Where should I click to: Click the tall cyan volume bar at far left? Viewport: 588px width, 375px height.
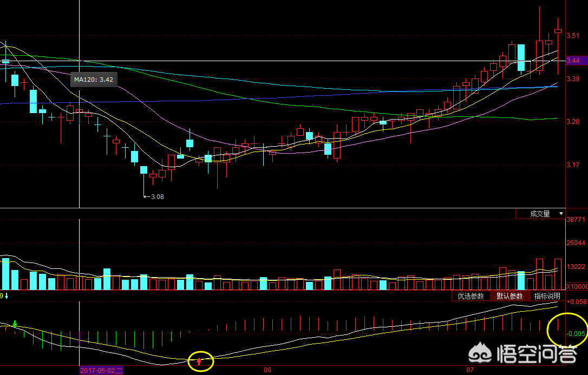click(x=6, y=274)
